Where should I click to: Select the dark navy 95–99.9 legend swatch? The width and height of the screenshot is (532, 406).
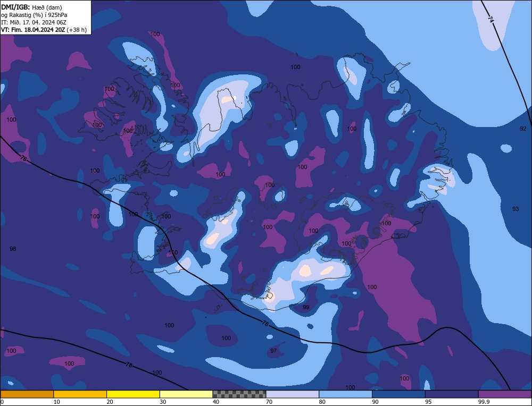point(452,394)
